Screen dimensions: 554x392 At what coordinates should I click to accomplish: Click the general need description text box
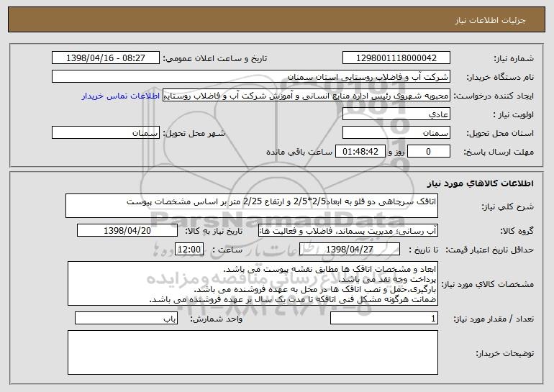[x=252, y=206]
